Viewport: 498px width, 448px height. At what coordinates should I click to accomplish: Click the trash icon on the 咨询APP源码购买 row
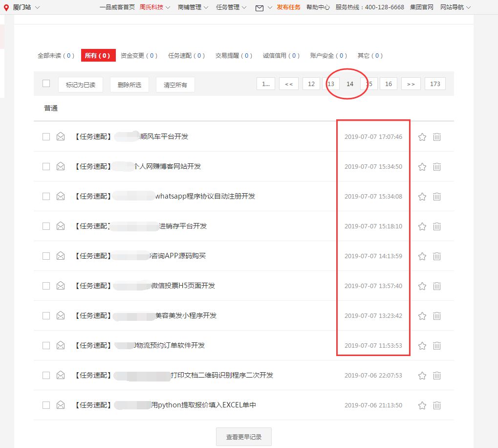[x=436, y=256]
